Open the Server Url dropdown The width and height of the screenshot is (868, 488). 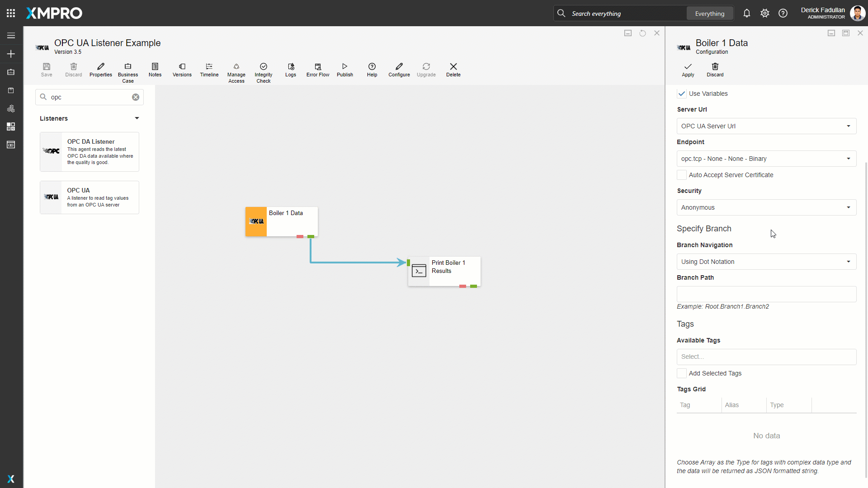(766, 126)
